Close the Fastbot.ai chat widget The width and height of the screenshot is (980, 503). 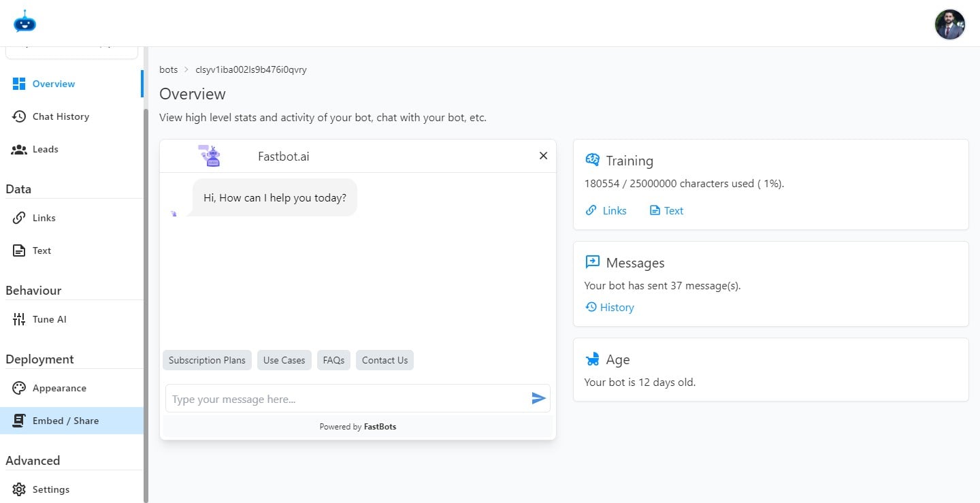[543, 156]
